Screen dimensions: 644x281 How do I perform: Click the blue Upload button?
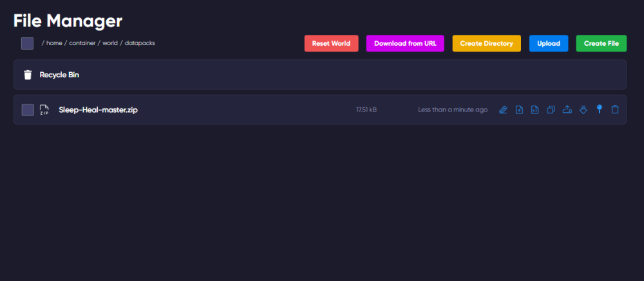(549, 43)
